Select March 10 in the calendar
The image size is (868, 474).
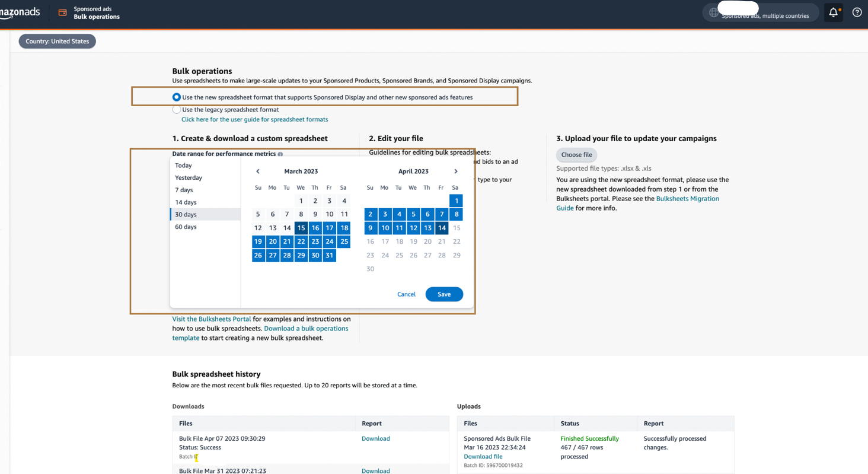click(330, 214)
